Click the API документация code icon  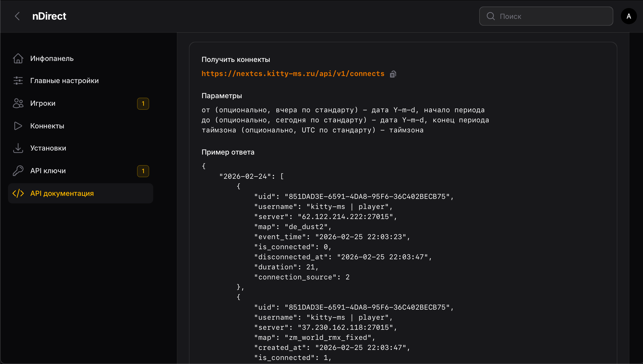click(x=18, y=193)
